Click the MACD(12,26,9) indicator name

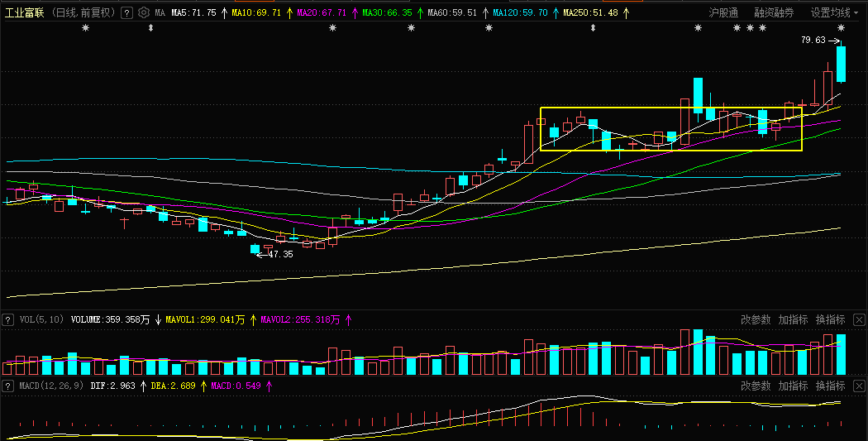tap(51, 386)
